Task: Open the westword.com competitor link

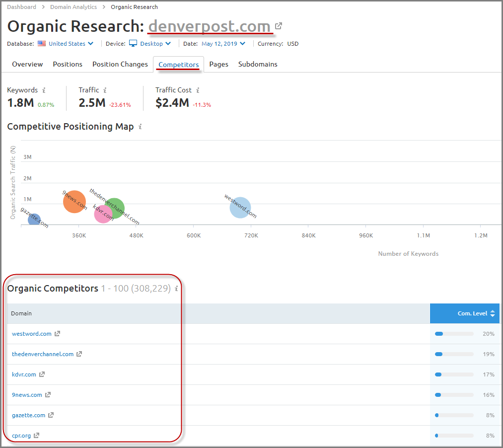Action: click(31, 334)
